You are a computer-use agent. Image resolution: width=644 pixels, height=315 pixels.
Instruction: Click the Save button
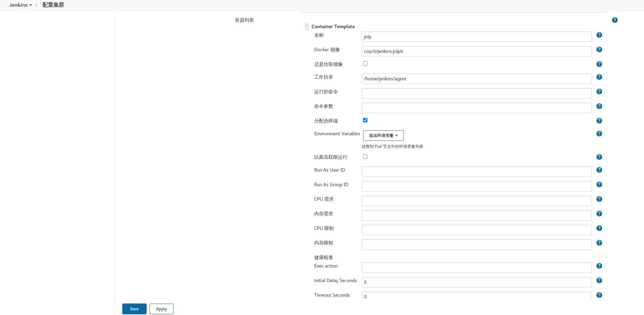click(134, 309)
